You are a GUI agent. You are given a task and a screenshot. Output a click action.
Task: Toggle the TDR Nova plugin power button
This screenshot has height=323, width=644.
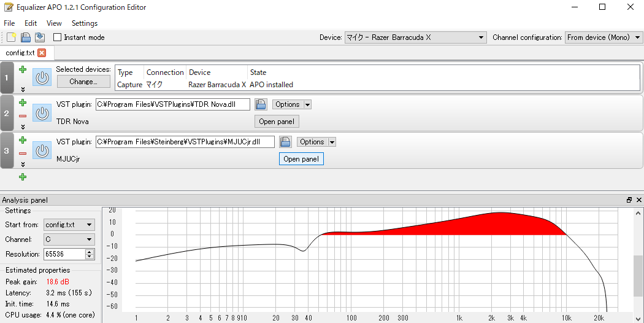tap(42, 113)
